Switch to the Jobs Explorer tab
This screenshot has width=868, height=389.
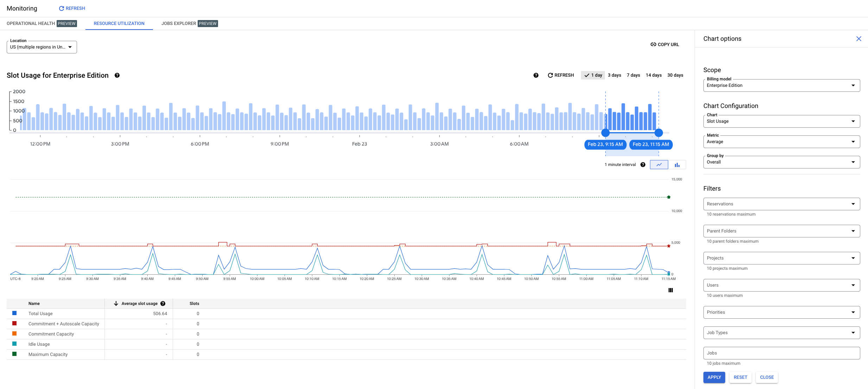[x=178, y=23]
